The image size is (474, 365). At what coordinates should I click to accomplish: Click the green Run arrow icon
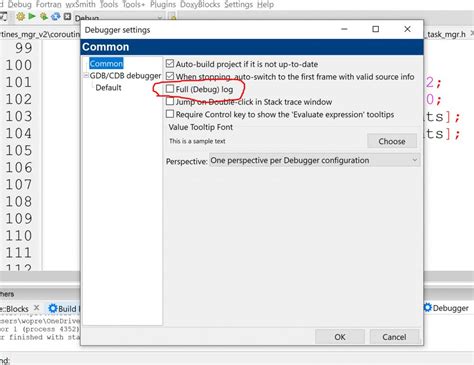tap(32, 16)
